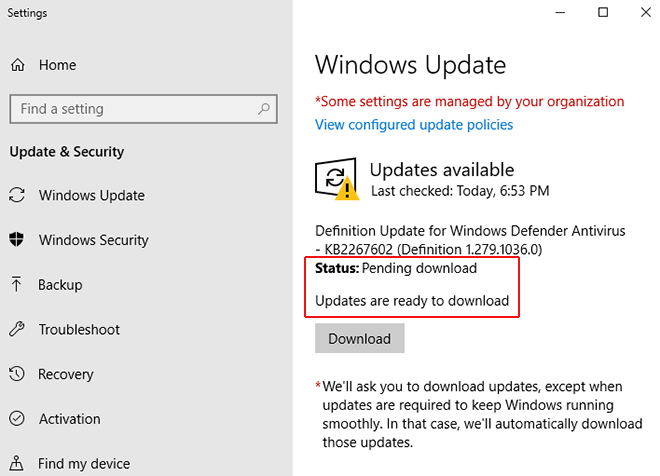Open View configured update policies link
Image resolution: width=660 pixels, height=476 pixels.
pyautogui.click(x=414, y=125)
